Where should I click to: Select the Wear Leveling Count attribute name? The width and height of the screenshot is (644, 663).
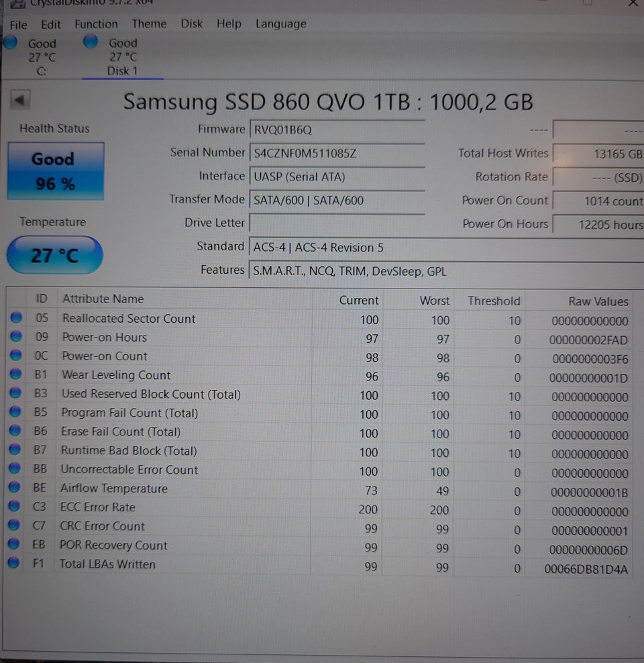click(116, 375)
